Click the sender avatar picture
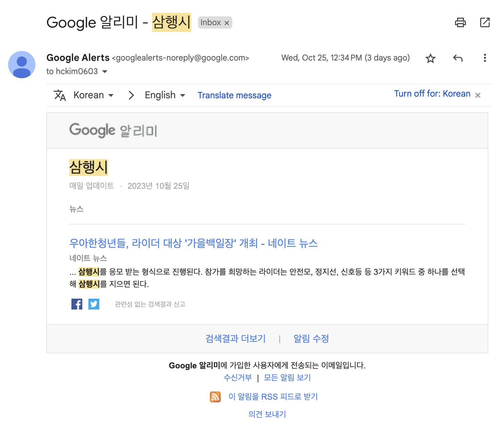The width and height of the screenshot is (504, 434). click(x=22, y=65)
